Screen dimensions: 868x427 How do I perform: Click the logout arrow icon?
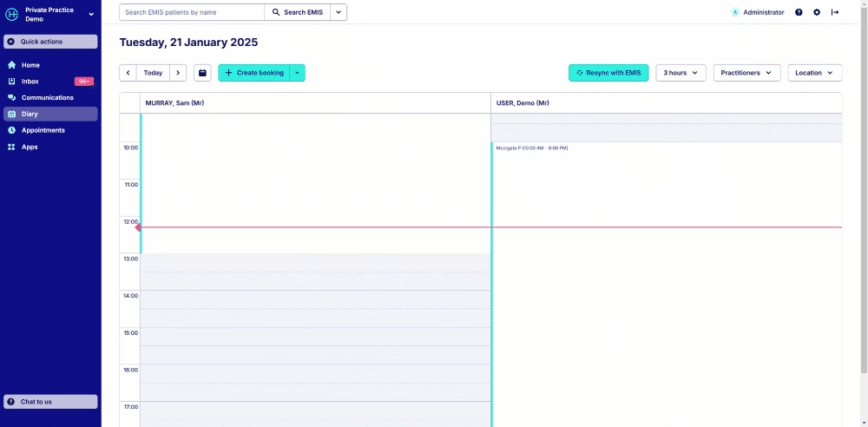835,12
